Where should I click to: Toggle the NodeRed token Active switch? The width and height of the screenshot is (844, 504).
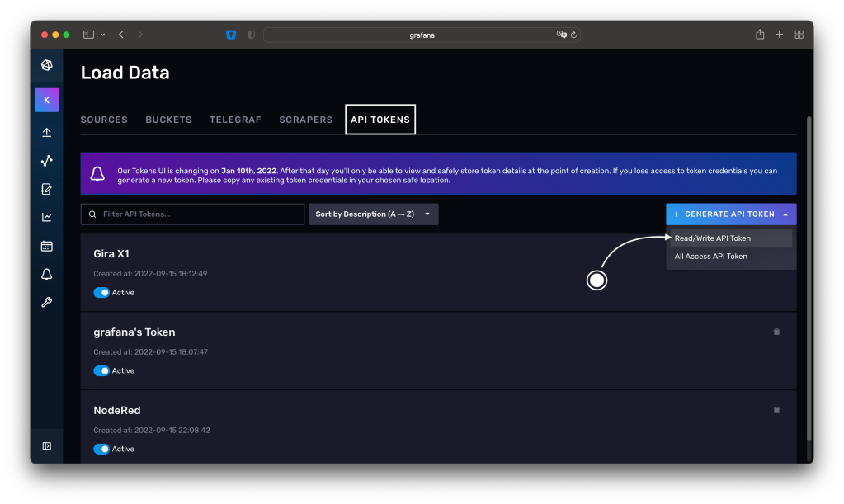(x=102, y=449)
